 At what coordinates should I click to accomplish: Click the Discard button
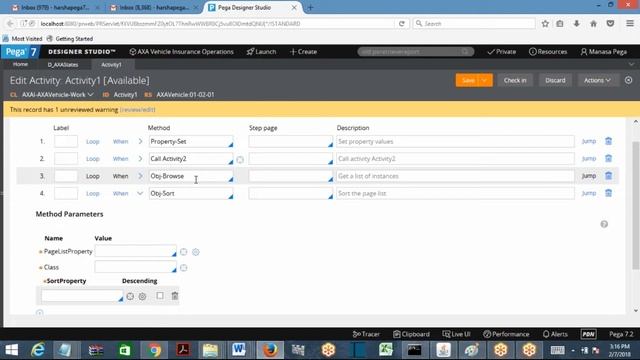click(556, 80)
